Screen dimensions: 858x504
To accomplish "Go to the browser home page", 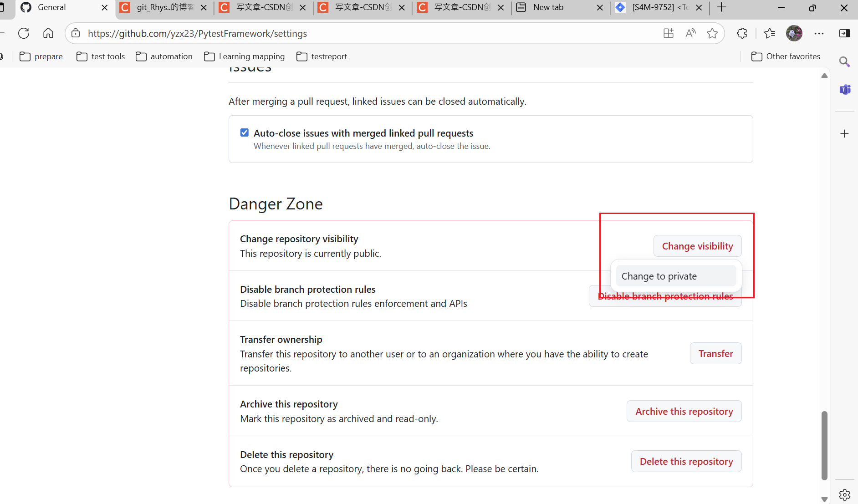I will (x=48, y=33).
